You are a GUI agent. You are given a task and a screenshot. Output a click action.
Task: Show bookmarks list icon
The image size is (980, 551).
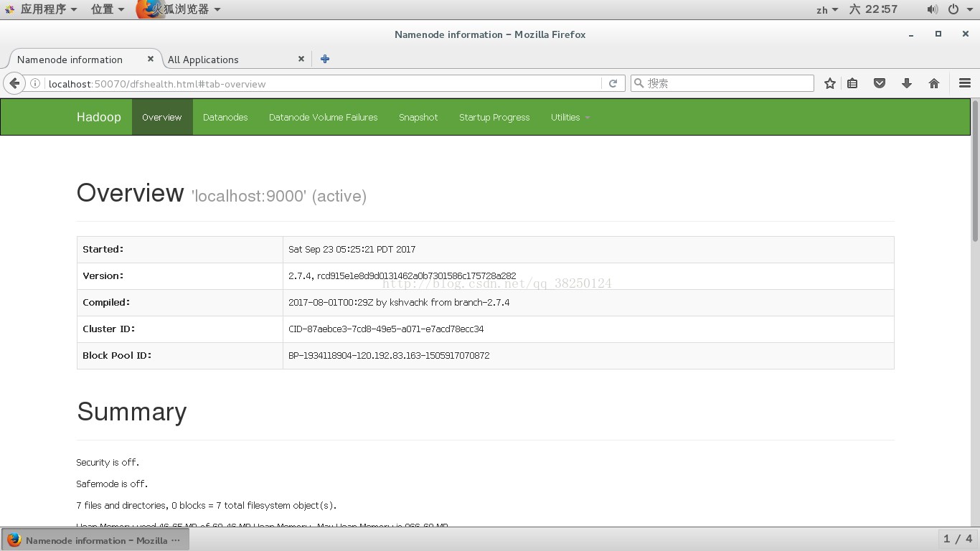pos(852,84)
